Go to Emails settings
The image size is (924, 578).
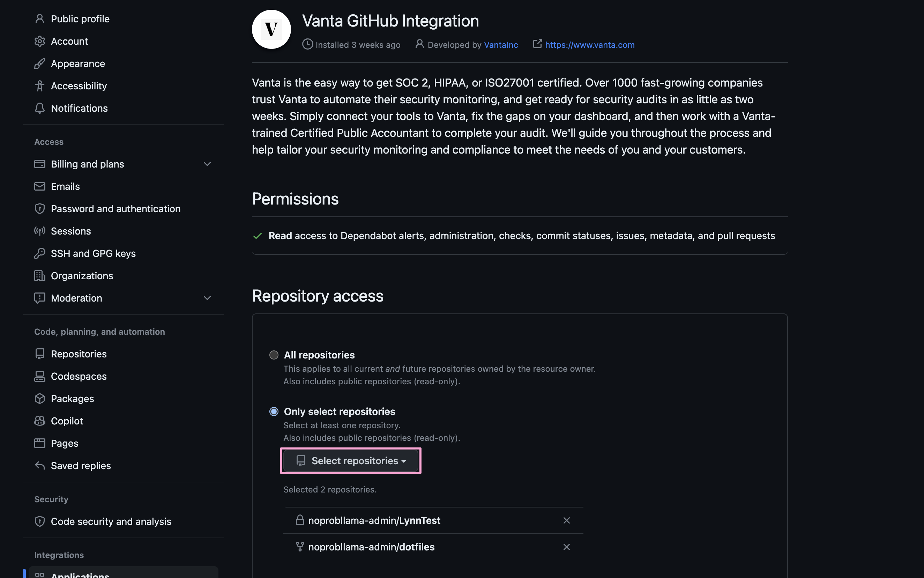(65, 186)
